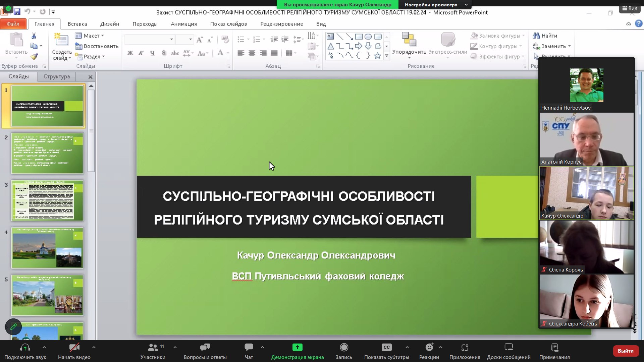This screenshot has width=644, height=362.
Task: Toggle Start Video camera button
Action: [74, 347]
